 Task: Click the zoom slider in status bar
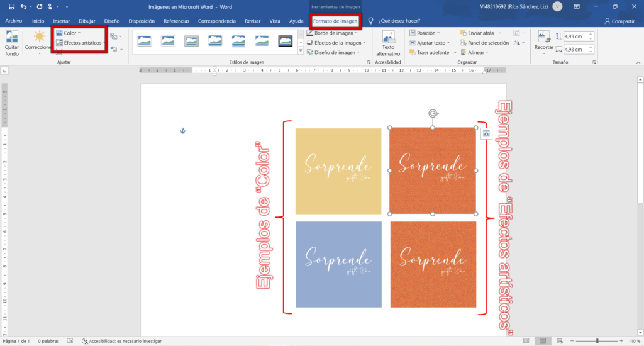click(x=596, y=341)
